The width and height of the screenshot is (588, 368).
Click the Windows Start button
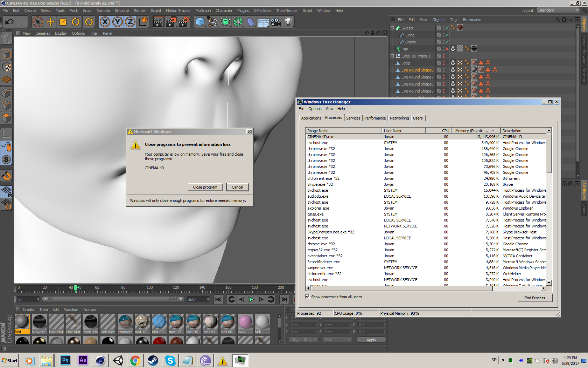[9, 360]
